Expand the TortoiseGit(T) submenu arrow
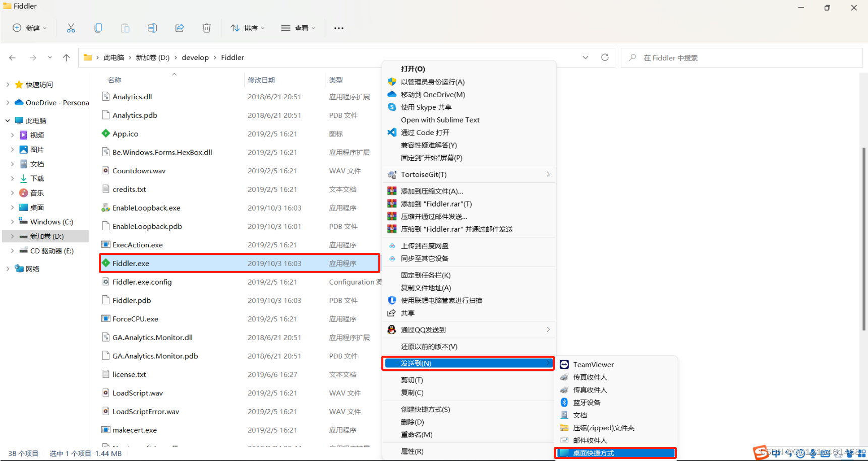The width and height of the screenshot is (868, 461). pos(548,174)
